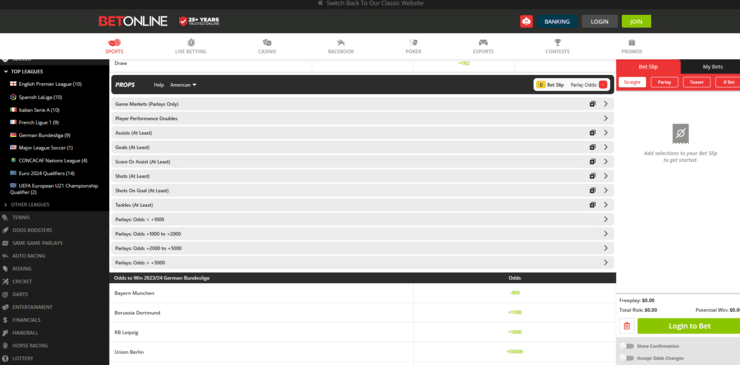Click the stack icon on Tackles row
This screenshot has height=365, width=740.
coord(592,205)
